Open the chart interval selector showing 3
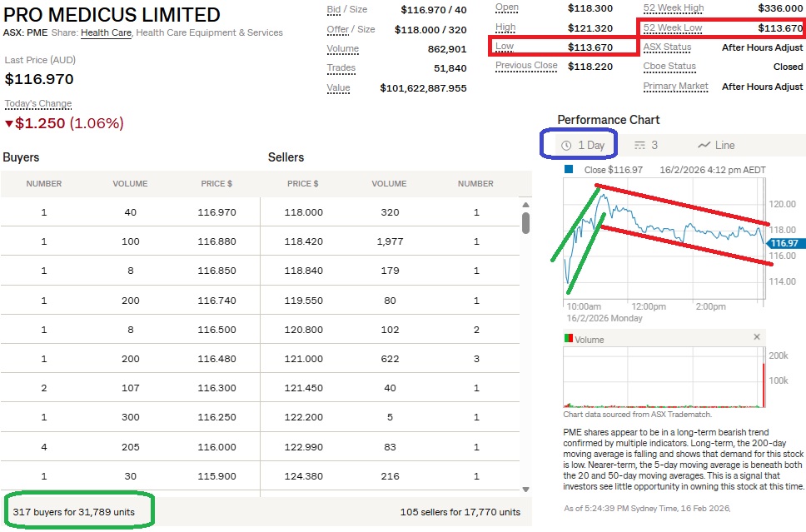The width and height of the screenshot is (806, 532). [x=646, y=145]
